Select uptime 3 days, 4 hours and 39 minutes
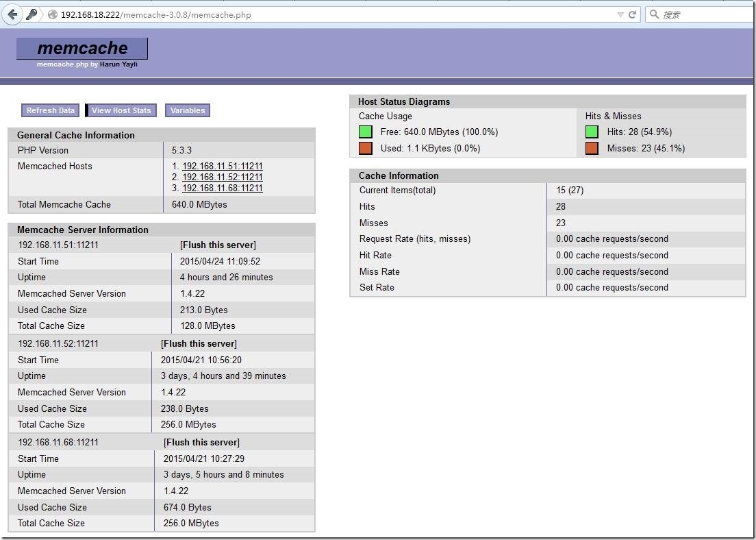The image size is (756, 540). coord(223,376)
